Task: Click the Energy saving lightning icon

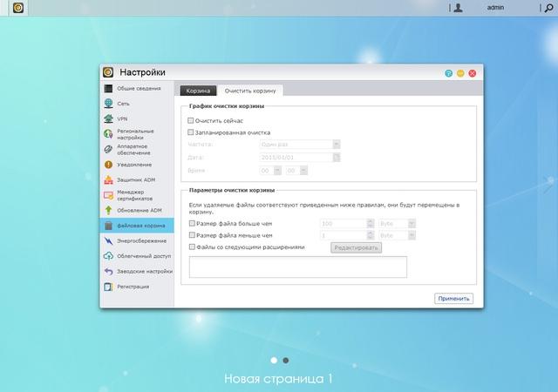Action: coord(108,240)
